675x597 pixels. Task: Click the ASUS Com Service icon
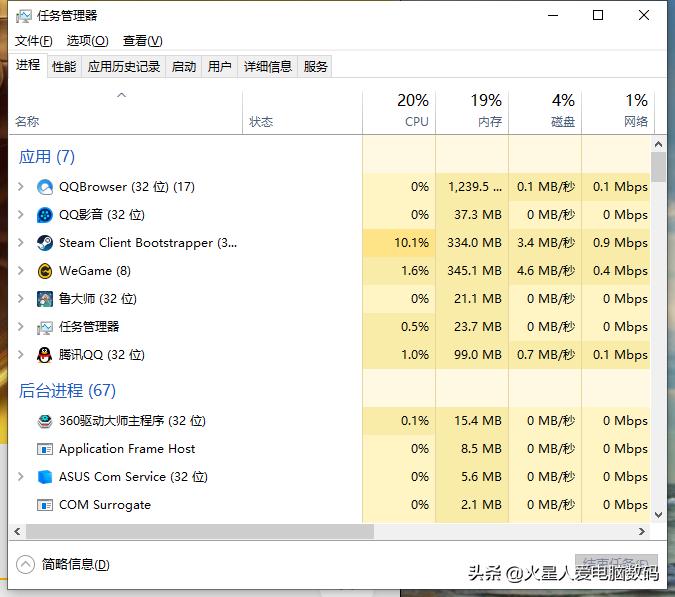pos(45,477)
